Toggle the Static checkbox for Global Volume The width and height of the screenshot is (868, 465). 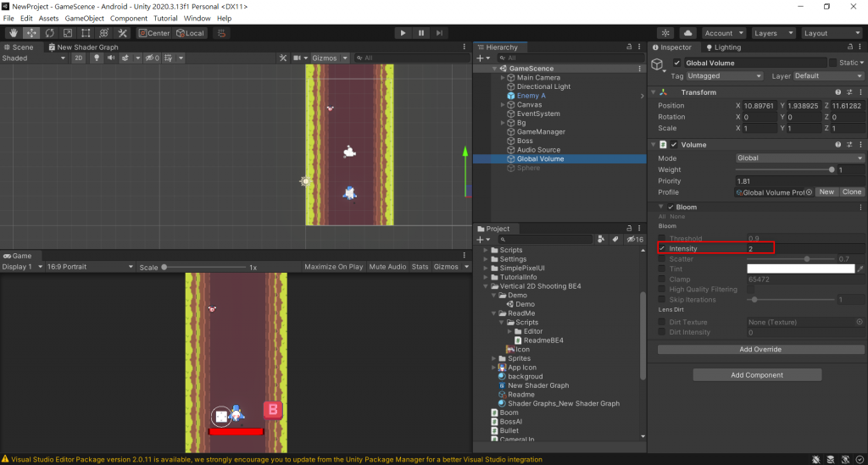(833, 63)
